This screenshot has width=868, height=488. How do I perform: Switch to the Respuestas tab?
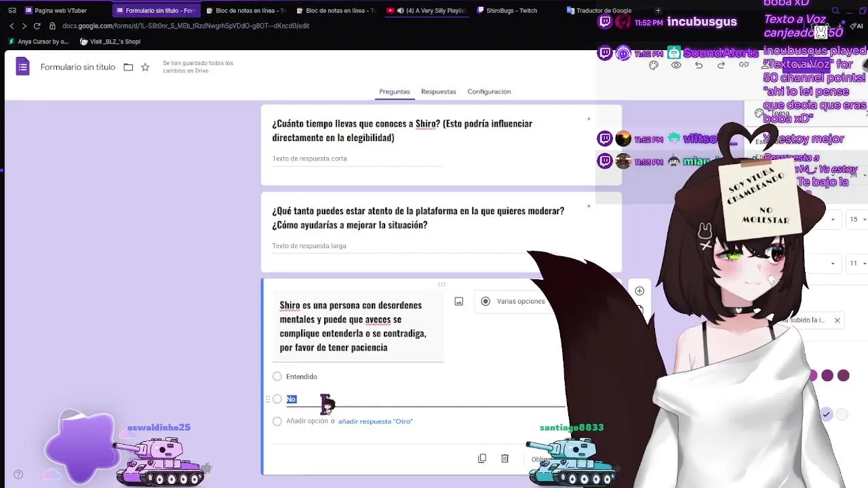pos(439,91)
